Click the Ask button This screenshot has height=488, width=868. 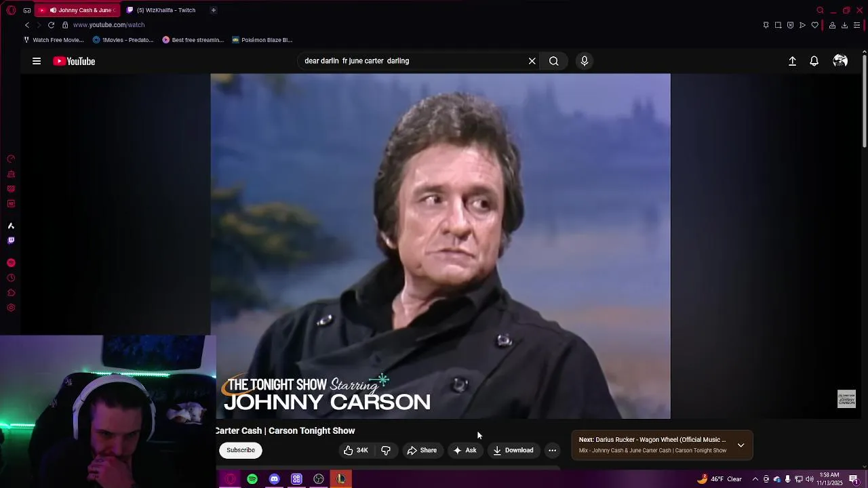465,450
